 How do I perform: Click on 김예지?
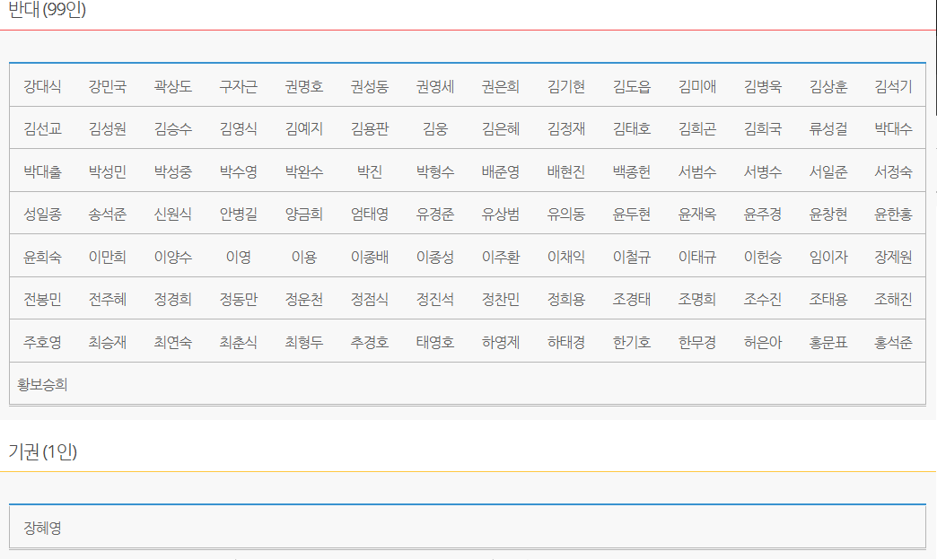tap(304, 128)
